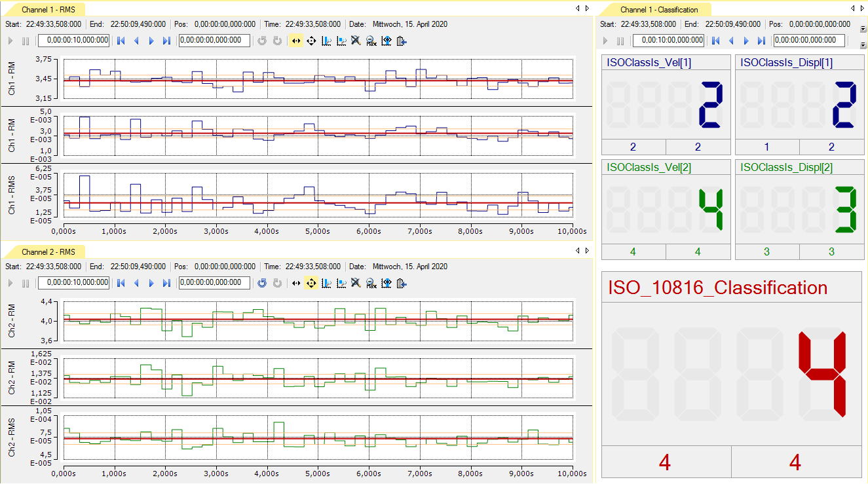The width and height of the screenshot is (868, 484).
Task: Step forward in the Channel 2 - RMS panel
Action: (151, 283)
